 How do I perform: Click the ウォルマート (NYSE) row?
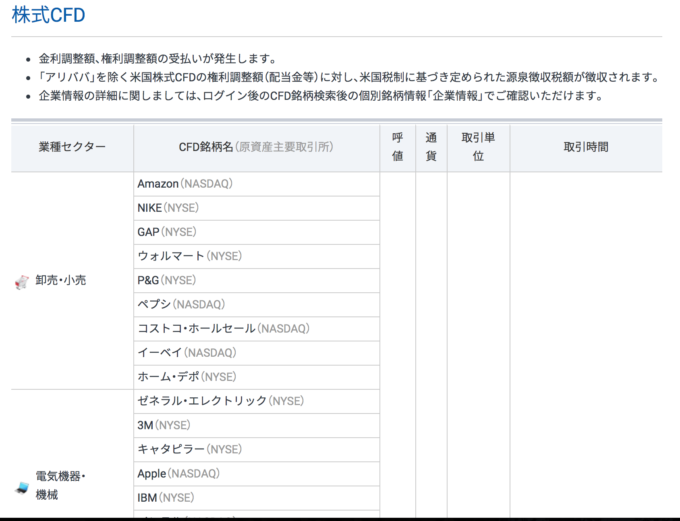pyautogui.click(x=256, y=256)
